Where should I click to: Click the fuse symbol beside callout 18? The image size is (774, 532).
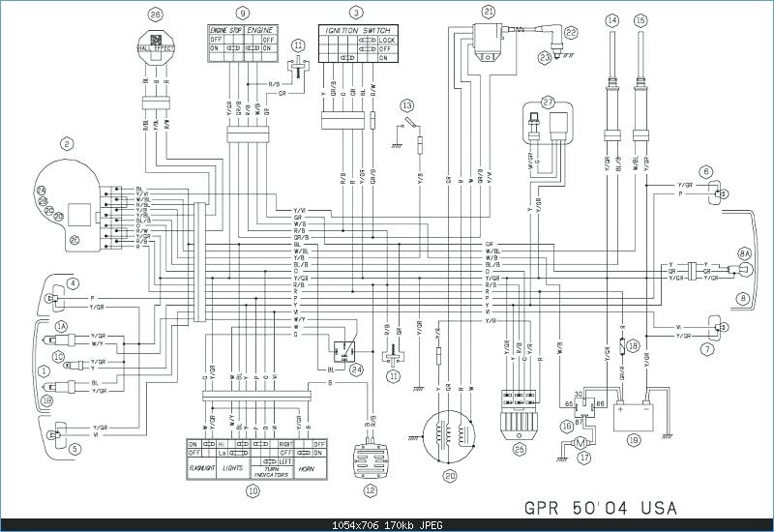pos(622,344)
